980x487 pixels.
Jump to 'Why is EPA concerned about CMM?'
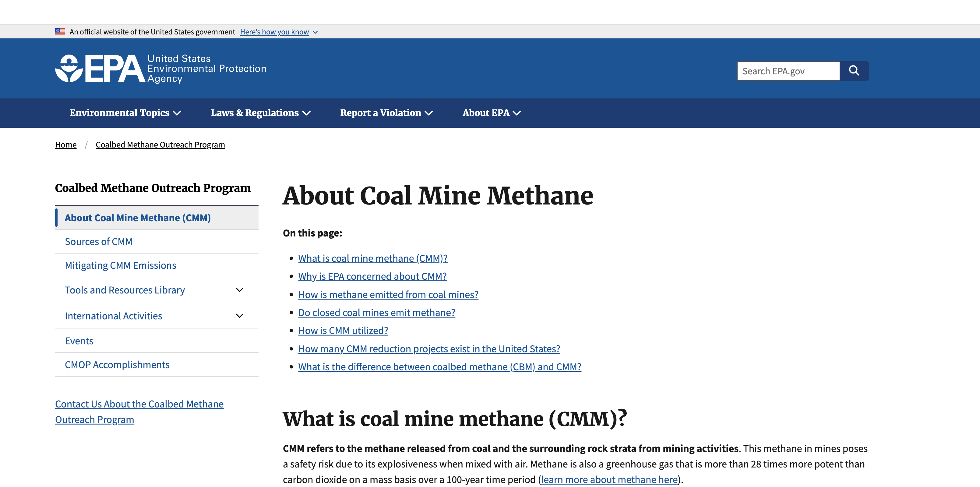tap(372, 276)
